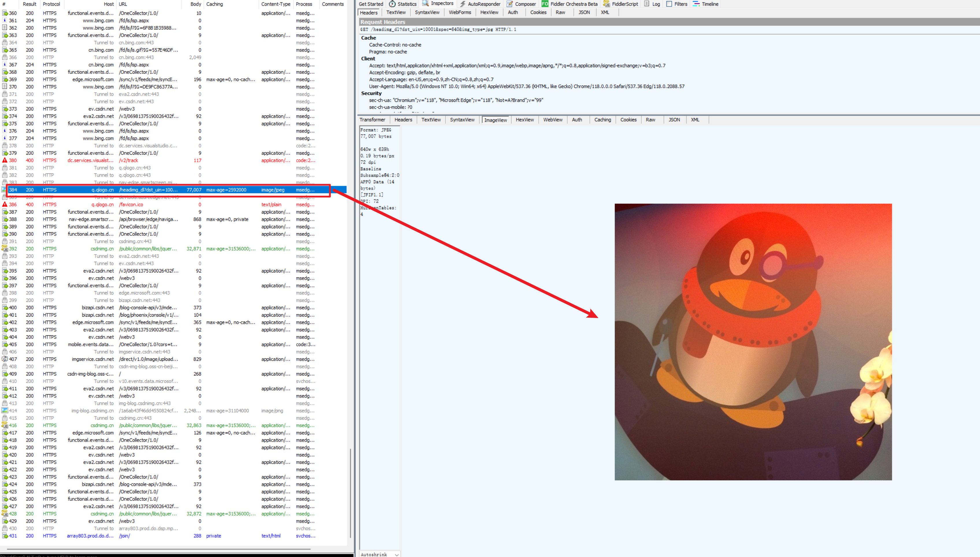Open the request SyntaxView tab
The width and height of the screenshot is (980, 557).
tap(427, 12)
